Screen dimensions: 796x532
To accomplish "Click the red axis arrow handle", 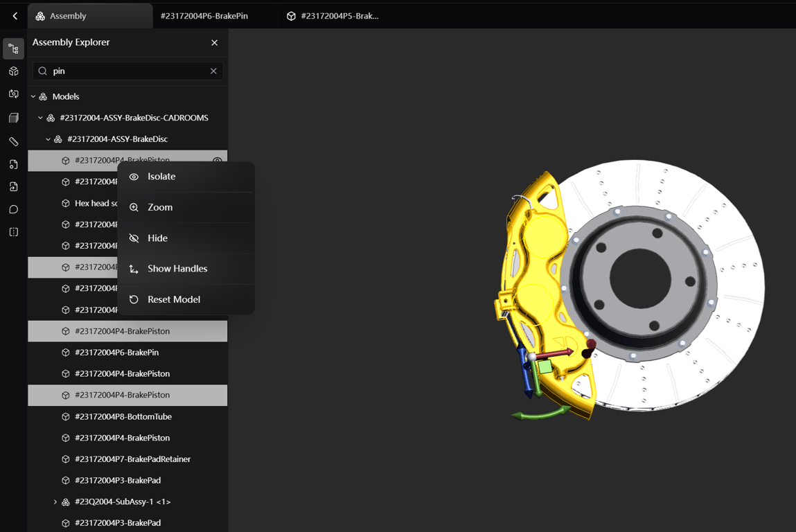I will pos(554,353).
